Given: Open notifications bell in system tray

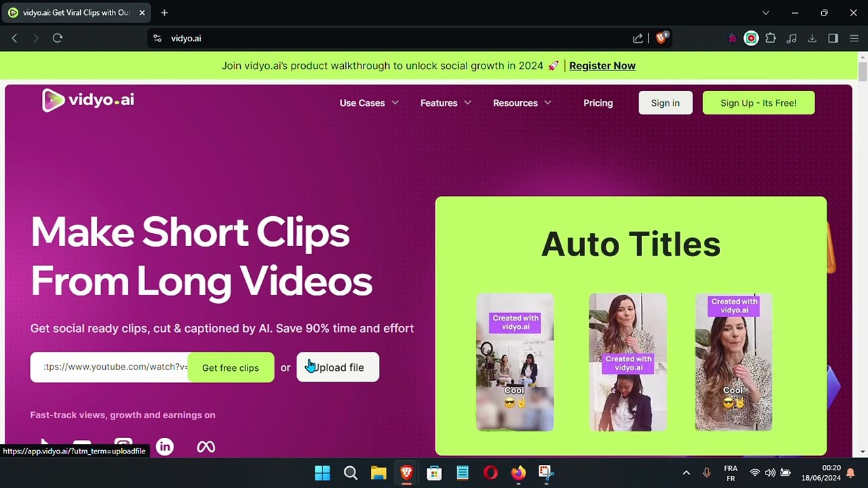Looking at the screenshot, I should 850,473.
